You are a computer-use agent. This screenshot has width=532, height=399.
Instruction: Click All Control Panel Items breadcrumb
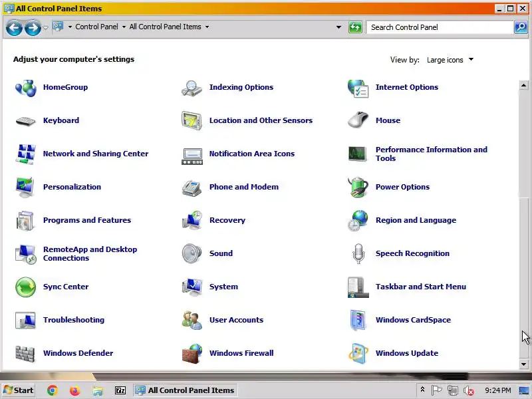165,27
